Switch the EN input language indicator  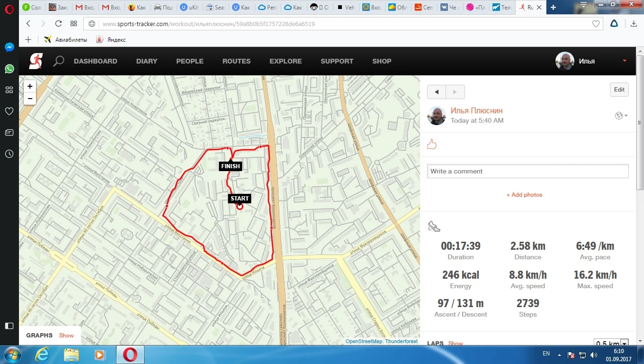546,354
